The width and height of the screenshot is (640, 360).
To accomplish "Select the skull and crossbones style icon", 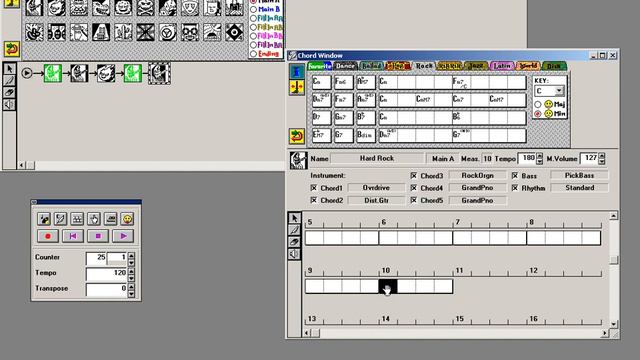I will 145,8.
